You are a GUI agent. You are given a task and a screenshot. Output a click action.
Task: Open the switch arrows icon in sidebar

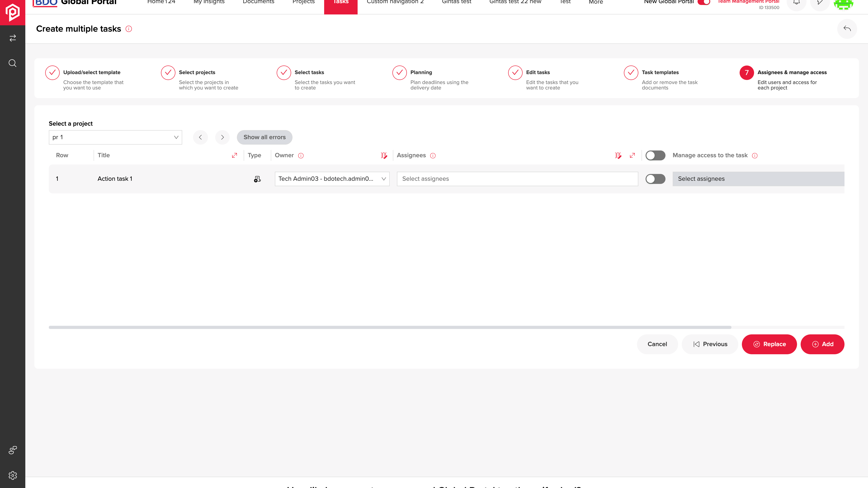[12, 38]
